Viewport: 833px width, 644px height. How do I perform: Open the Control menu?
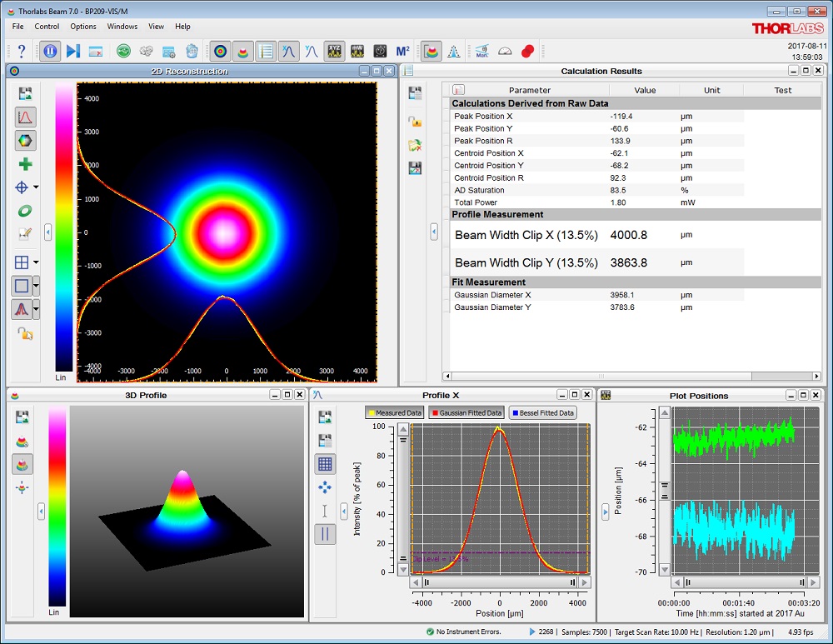47,26
